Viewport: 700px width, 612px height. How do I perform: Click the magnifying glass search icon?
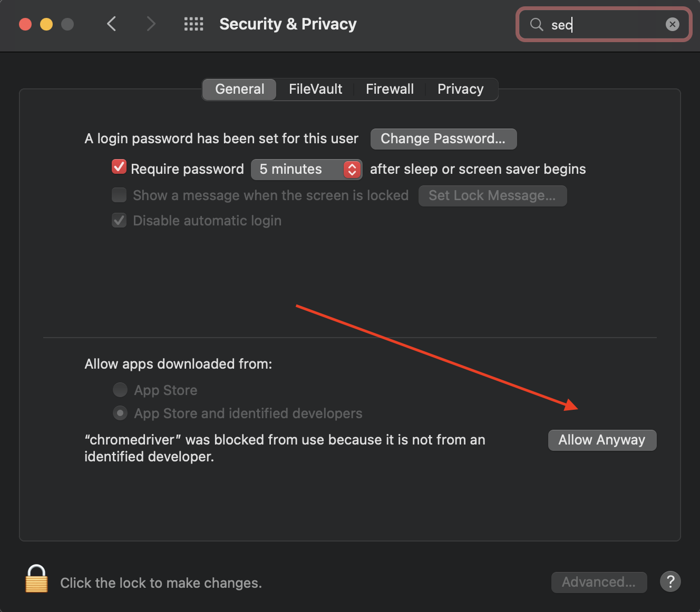tap(536, 24)
